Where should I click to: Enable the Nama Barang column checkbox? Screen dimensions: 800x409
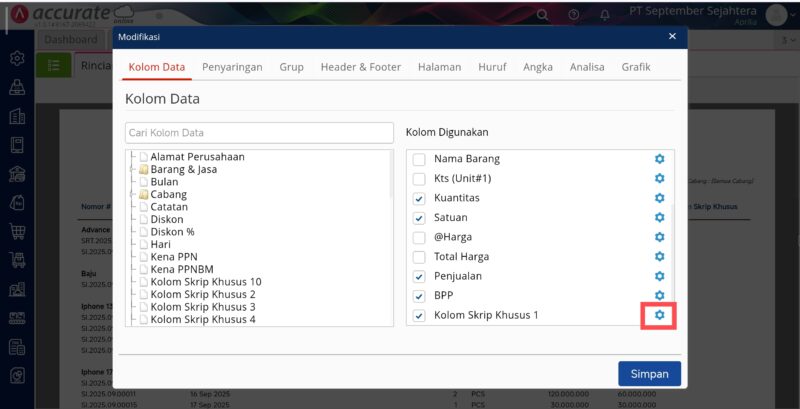(x=419, y=159)
